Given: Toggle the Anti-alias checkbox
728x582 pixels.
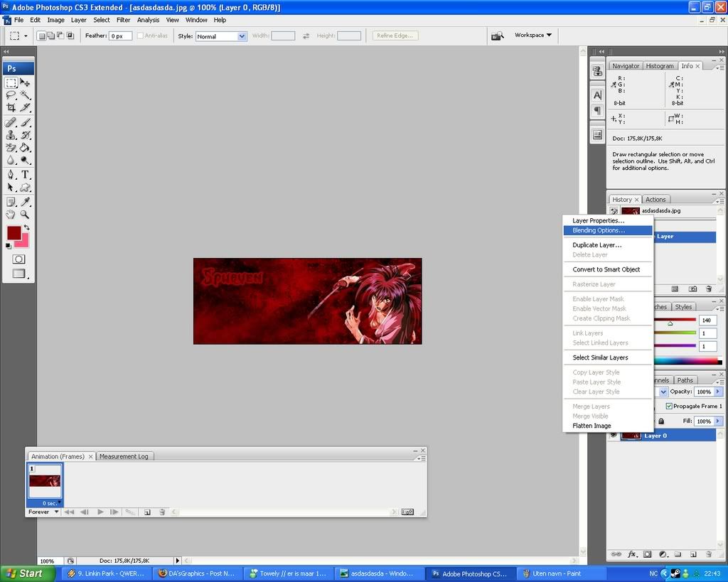Looking at the screenshot, I should point(140,36).
